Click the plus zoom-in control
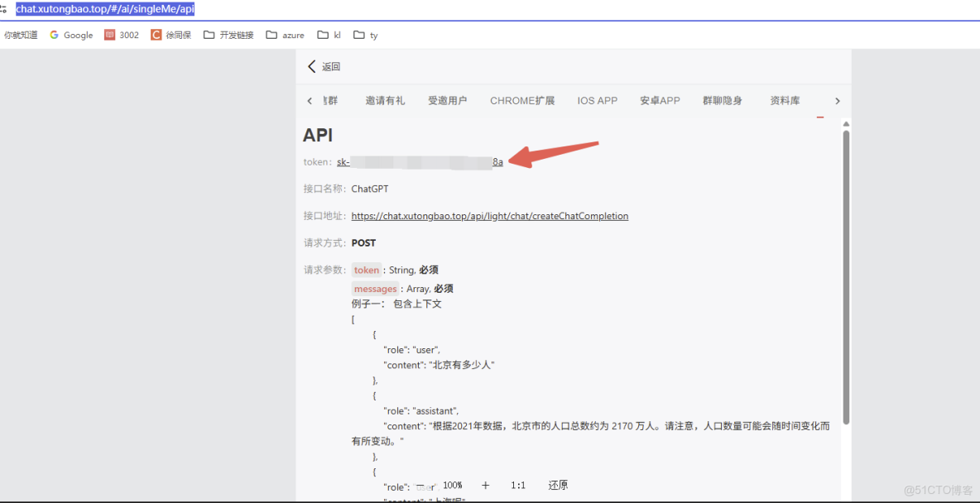This screenshot has width=980, height=503. coord(485,486)
